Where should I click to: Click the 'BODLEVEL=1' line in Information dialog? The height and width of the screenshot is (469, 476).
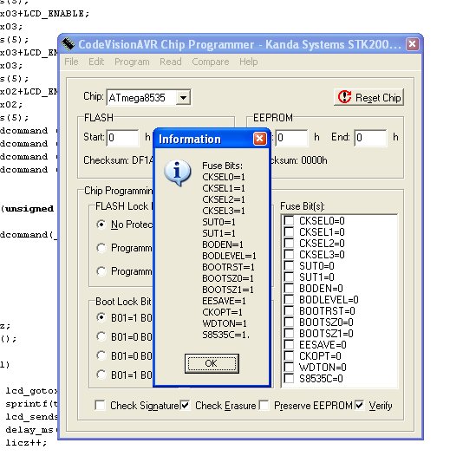point(229,256)
